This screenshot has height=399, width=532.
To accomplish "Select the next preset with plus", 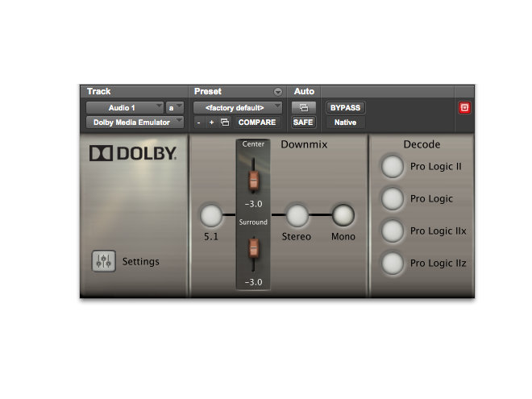I will [211, 123].
